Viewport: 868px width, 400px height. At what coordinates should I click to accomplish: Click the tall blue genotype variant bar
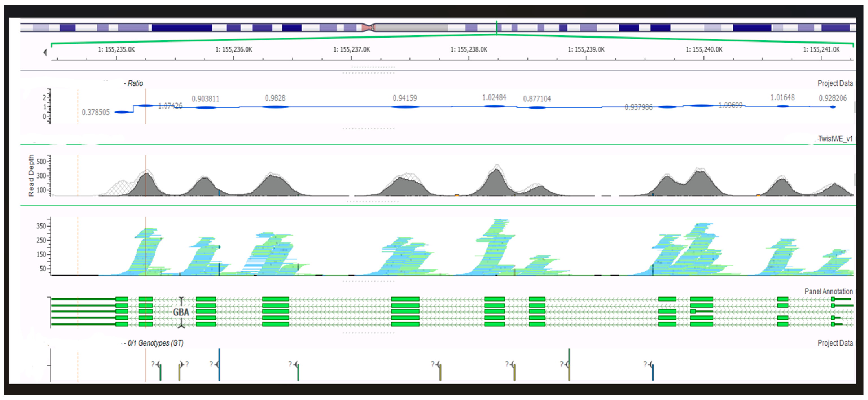(219, 364)
